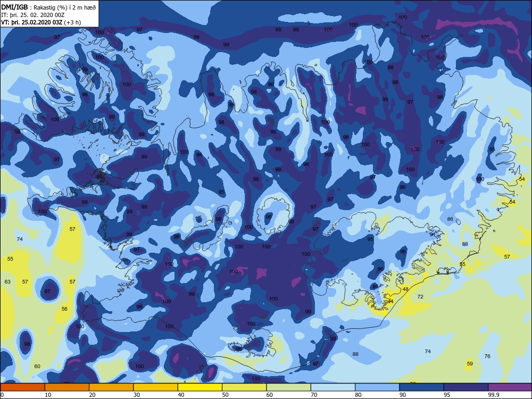The height and width of the screenshot is (399, 532).
Task: Click the dark orange 0–10 legend color segment
Action: pyautogui.click(x=22, y=387)
